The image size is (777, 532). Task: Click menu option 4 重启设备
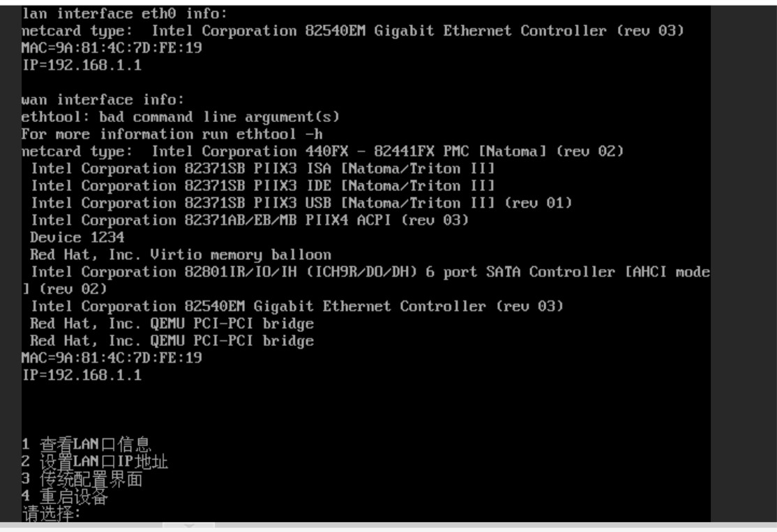(65, 497)
